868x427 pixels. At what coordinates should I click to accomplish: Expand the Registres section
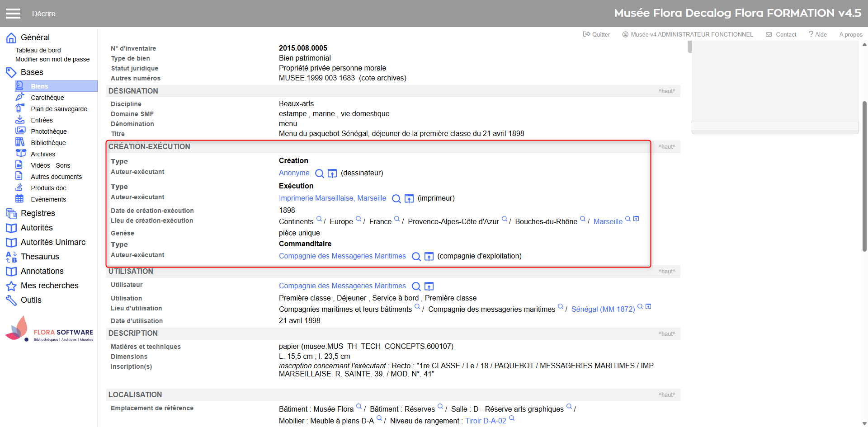[38, 213]
